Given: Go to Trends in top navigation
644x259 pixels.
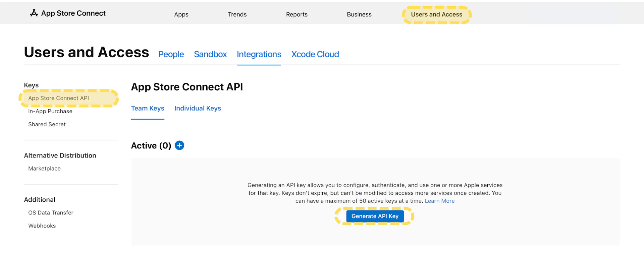Looking at the screenshot, I should [x=237, y=14].
